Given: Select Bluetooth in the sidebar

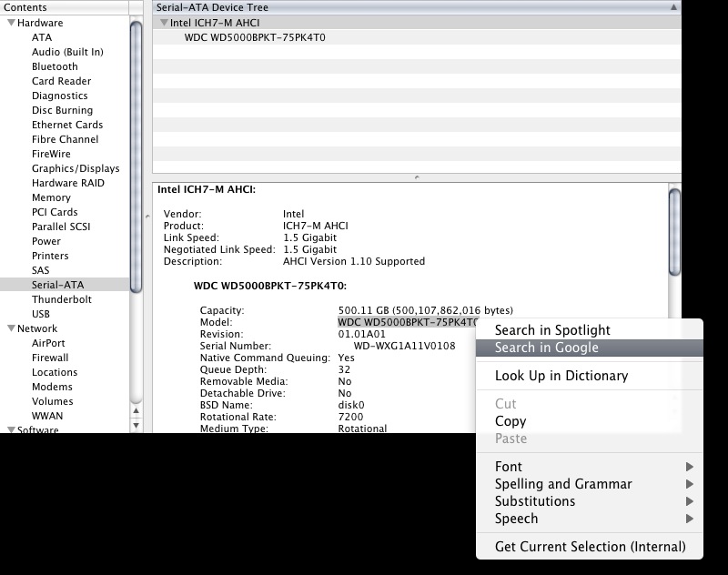Looking at the screenshot, I should pos(55,66).
